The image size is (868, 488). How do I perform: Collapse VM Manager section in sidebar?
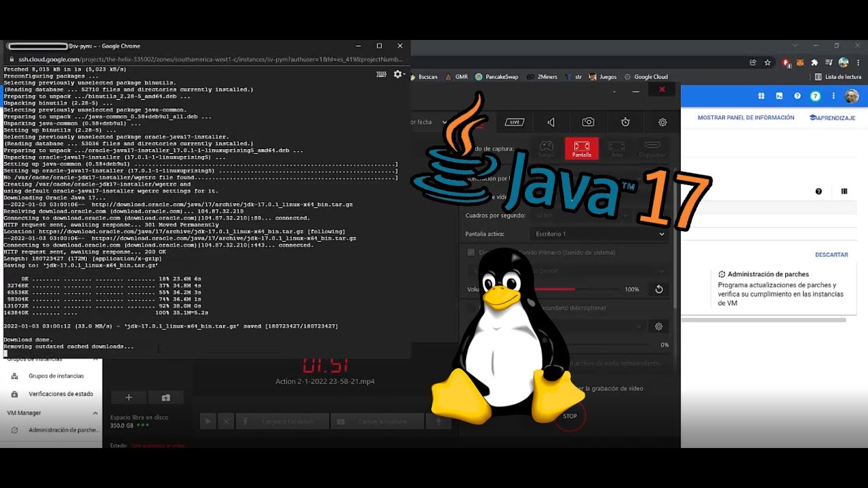(95, 413)
